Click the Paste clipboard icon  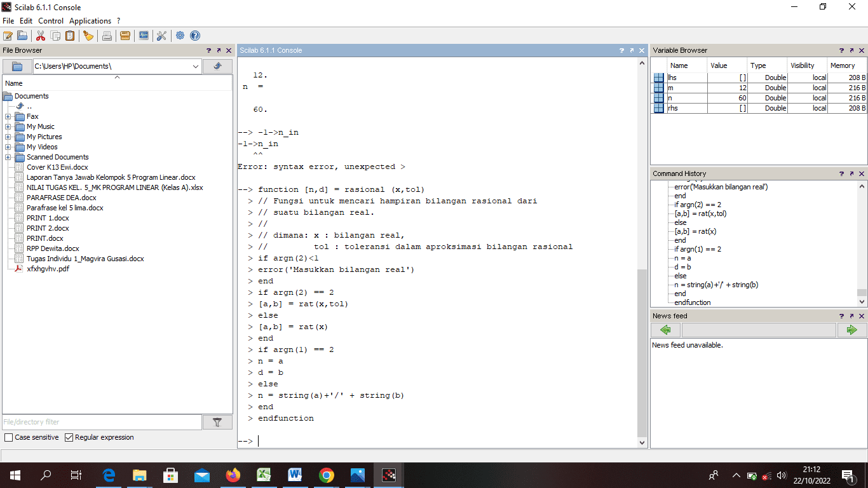(x=70, y=36)
